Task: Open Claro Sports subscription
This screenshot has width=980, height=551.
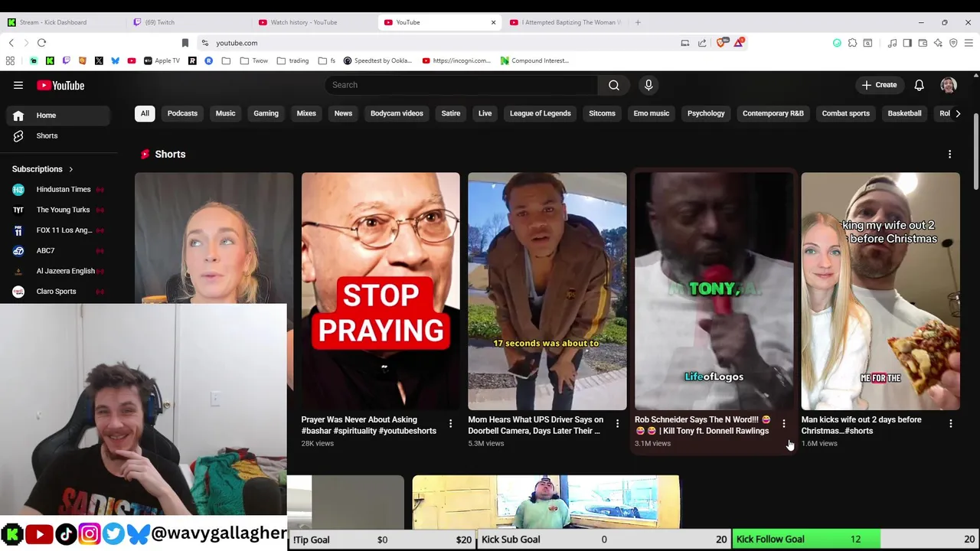Action: point(59,292)
